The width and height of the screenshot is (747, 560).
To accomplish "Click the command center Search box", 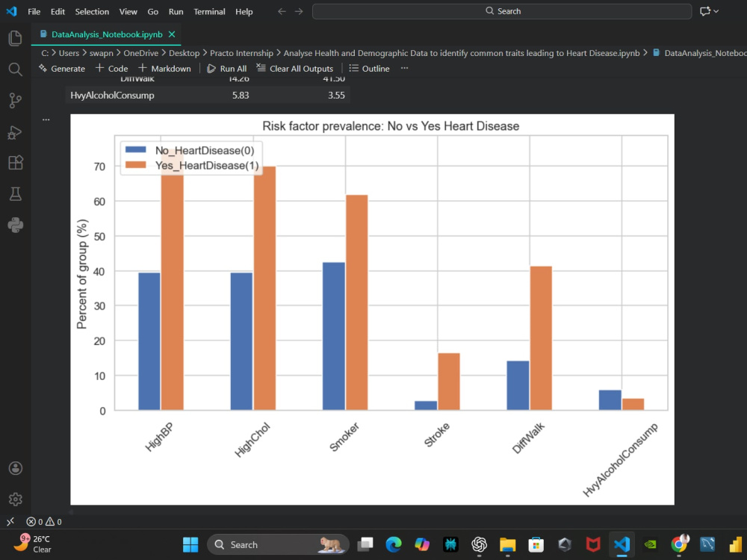I will click(502, 11).
